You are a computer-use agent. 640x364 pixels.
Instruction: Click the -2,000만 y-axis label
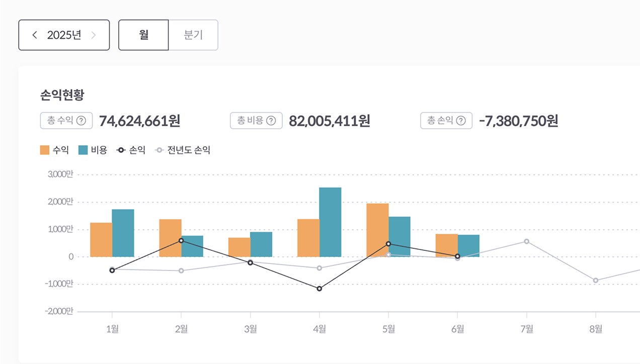tap(59, 312)
